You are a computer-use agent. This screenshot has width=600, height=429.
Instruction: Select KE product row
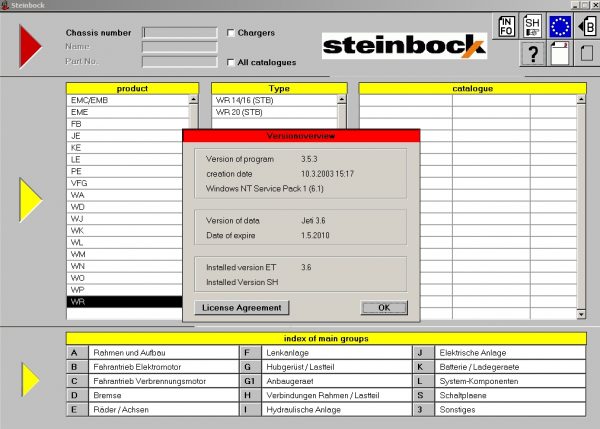point(125,148)
